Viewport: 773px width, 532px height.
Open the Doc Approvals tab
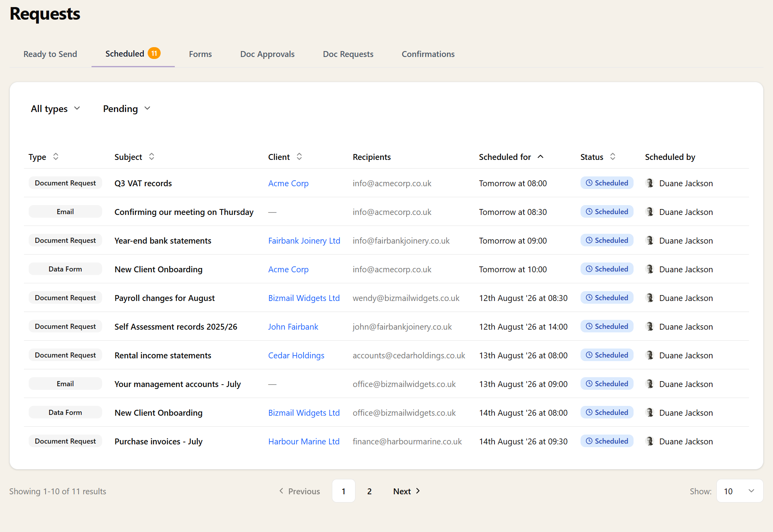(267, 54)
